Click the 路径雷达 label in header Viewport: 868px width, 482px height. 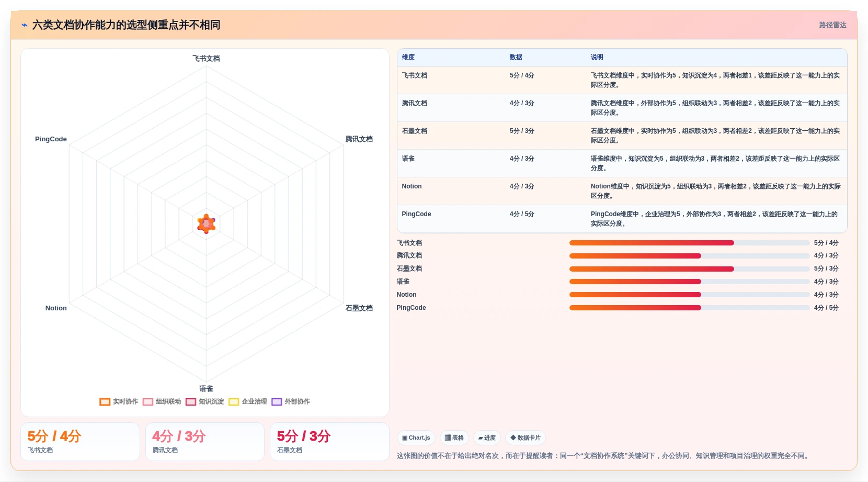tap(832, 25)
